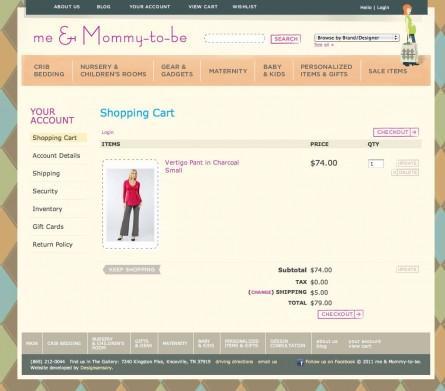Click the Login link at top right
This screenshot has height=391, width=445.
(x=383, y=7)
